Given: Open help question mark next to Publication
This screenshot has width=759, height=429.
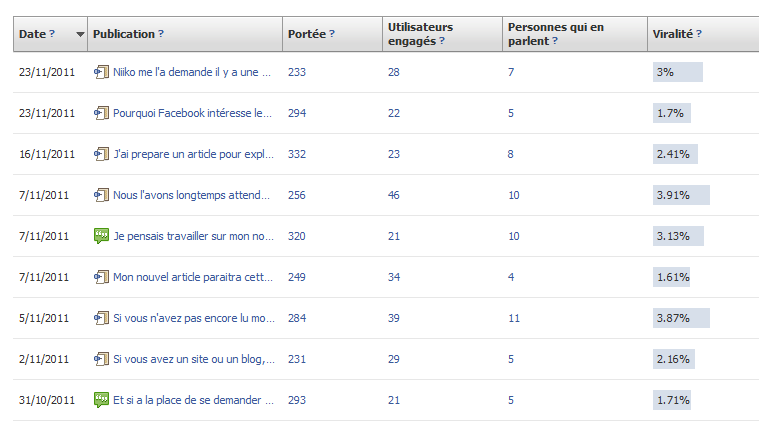Looking at the screenshot, I should [161, 34].
